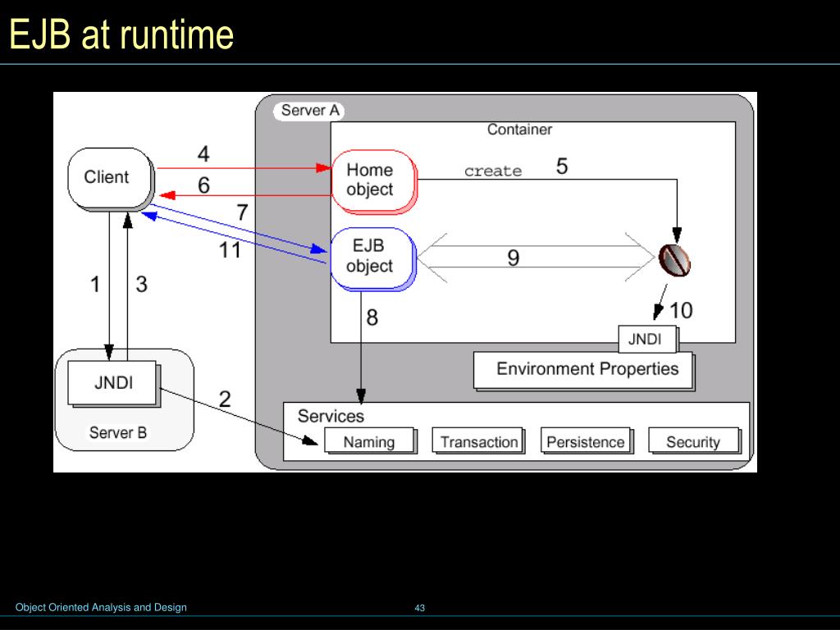
Task: Click the slide number 43
Action: click(419, 608)
